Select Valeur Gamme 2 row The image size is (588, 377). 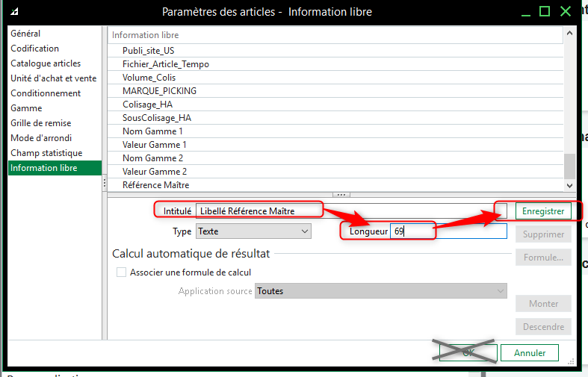tap(335, 172)
